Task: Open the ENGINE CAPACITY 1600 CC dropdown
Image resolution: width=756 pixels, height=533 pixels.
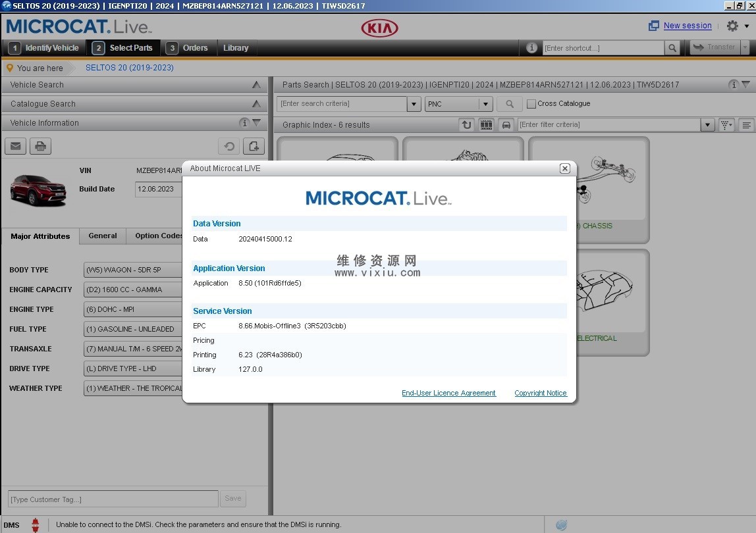Action: (x=133, y=290)
